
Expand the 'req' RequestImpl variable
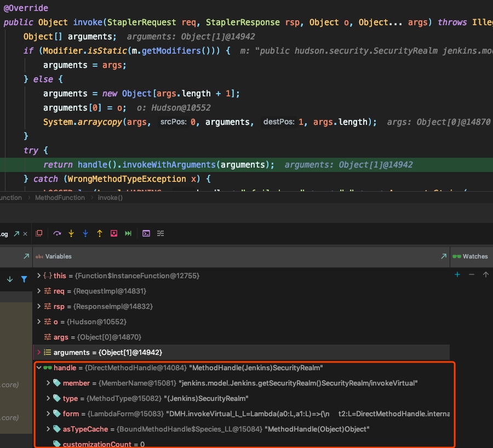[38, 291]
